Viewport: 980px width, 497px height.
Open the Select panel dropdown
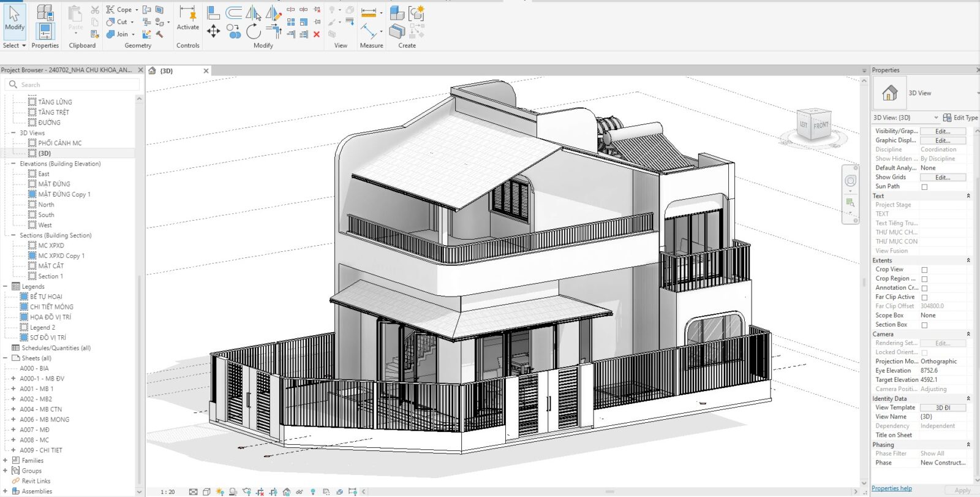pyautogui.click(x=14, y=45)
